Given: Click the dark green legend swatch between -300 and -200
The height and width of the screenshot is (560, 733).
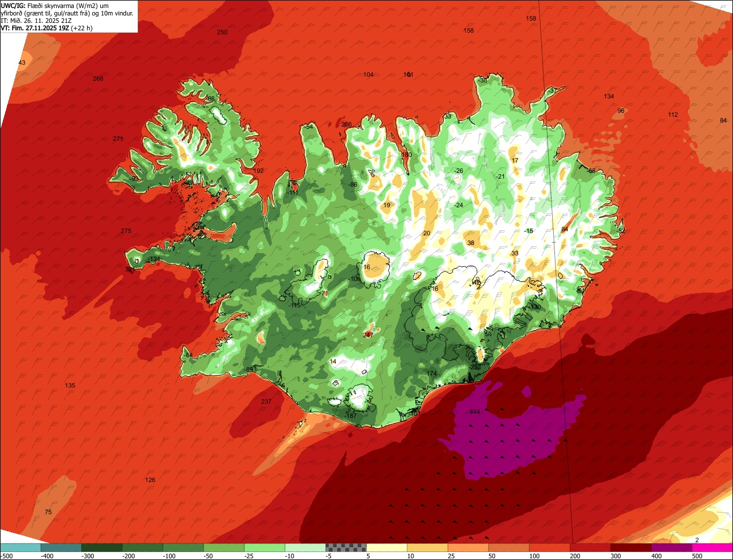Looking at the screenshot, I should pyautogui.click(x=101, y=547).
